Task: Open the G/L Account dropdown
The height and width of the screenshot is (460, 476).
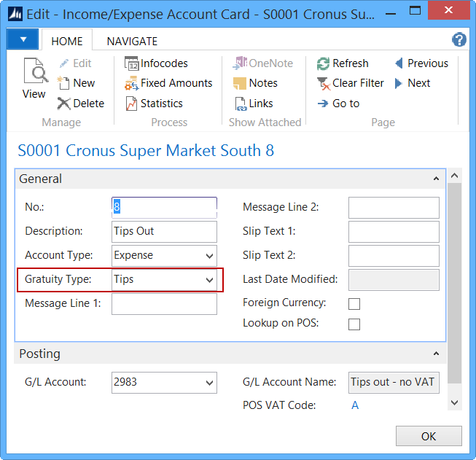Action: click(x=210, y=382)
